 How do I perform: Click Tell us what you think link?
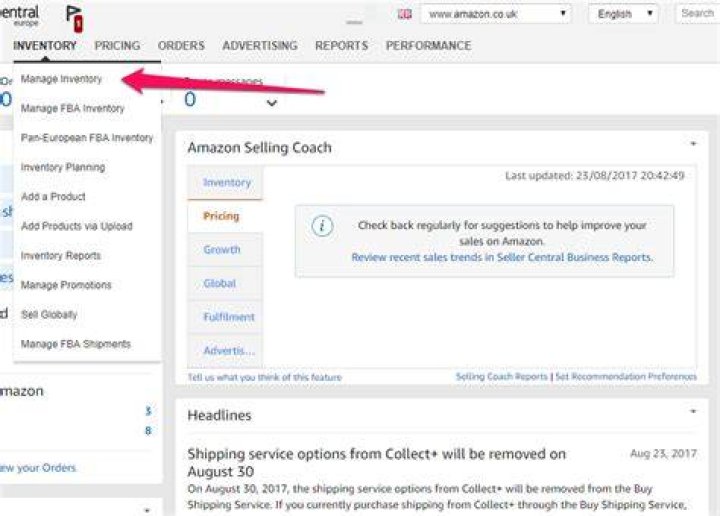(x=265, y=377)
